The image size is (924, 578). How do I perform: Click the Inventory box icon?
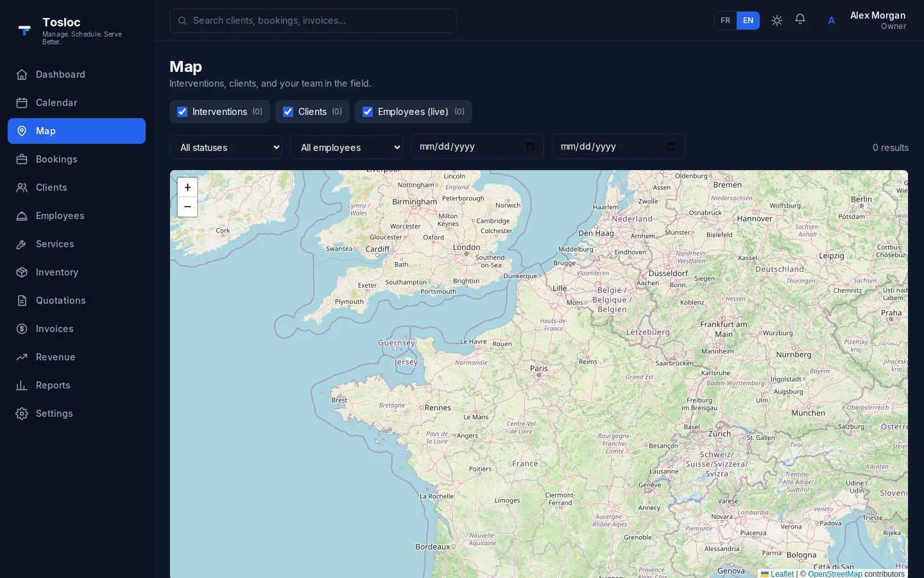(22, 272)
